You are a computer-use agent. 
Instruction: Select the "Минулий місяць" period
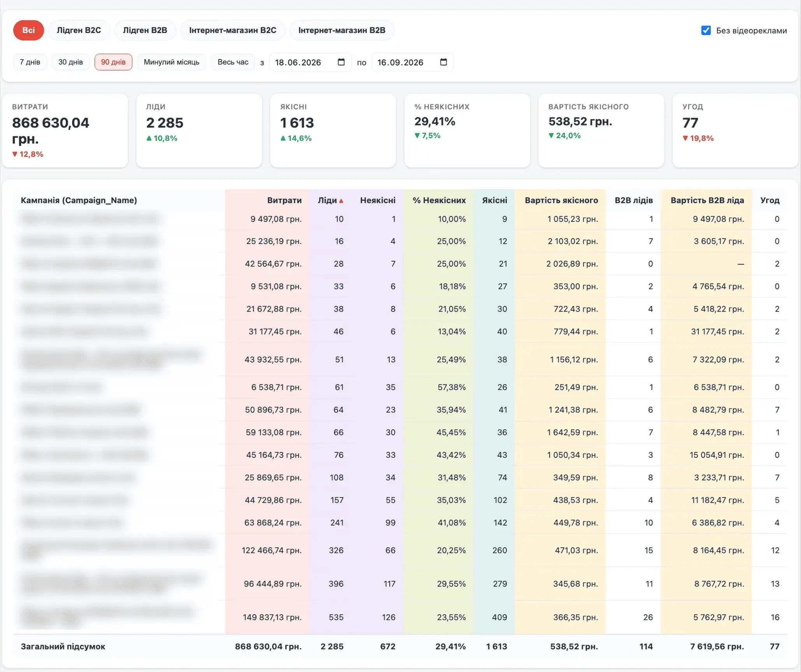tap(172, 62)
